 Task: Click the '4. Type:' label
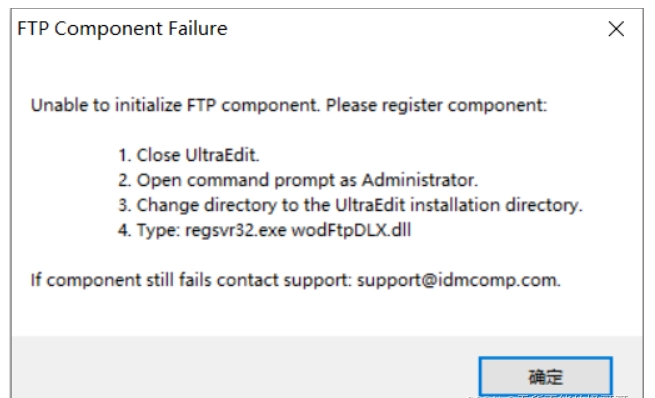point(149,231)
